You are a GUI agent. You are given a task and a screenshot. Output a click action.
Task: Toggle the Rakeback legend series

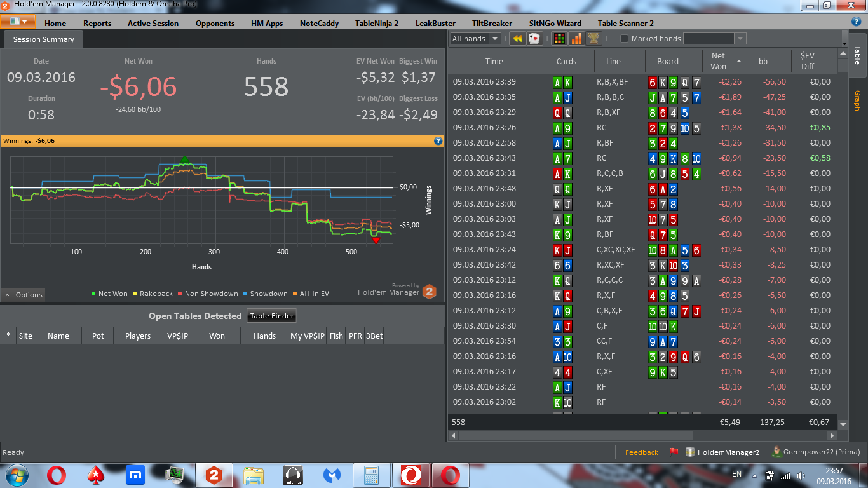tap(153, 294)
